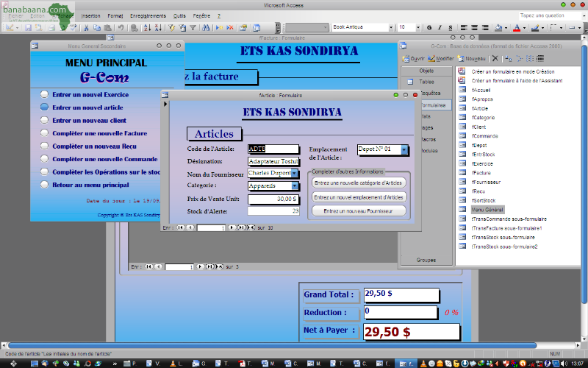The width and height of the screenshot is (588, 368).
Task: Select Tables in Objets panel
Action: point(426,82)
